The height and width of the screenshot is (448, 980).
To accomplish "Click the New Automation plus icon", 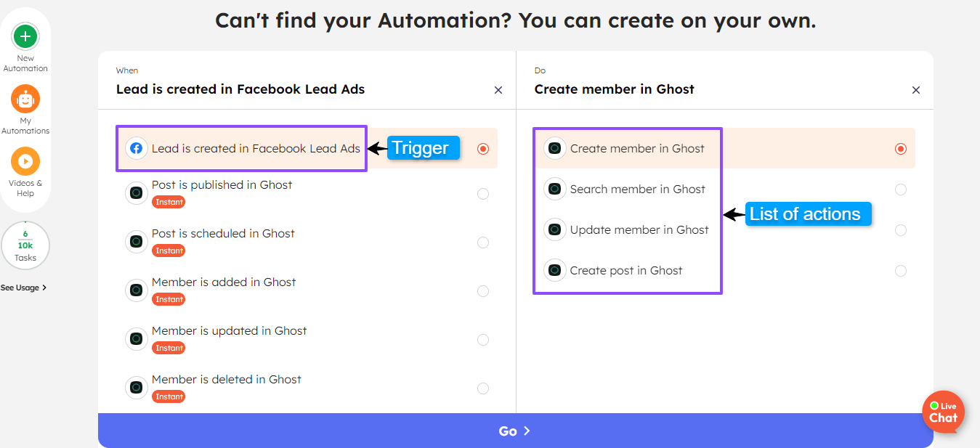I will click(25, 36).
